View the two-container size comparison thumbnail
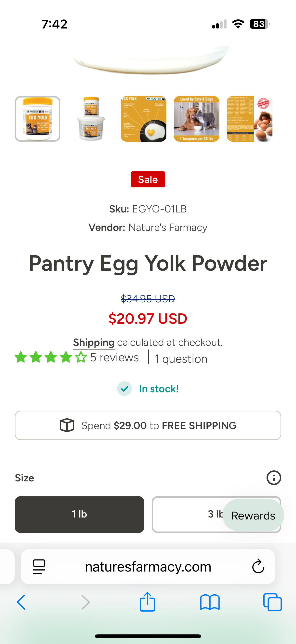Image resolution: width=296 pixels, height=644 pixels. pyautogui.click(x=91, y=119)
